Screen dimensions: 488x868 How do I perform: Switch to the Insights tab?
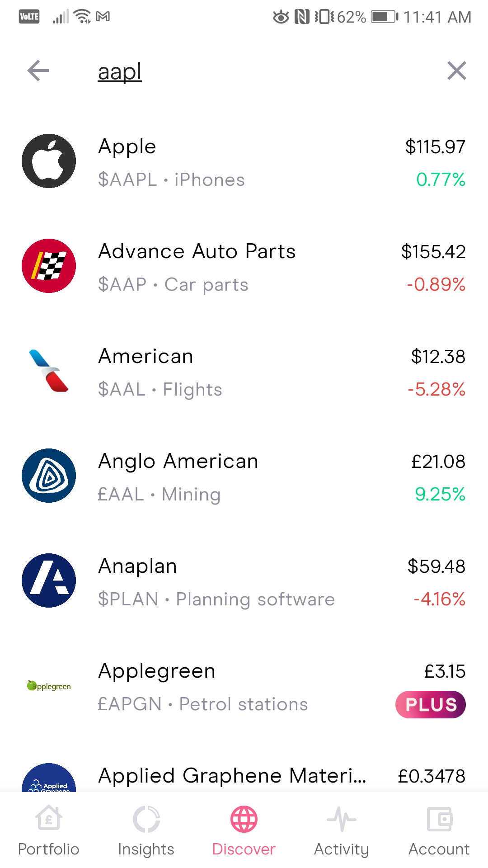click(146, 831)
